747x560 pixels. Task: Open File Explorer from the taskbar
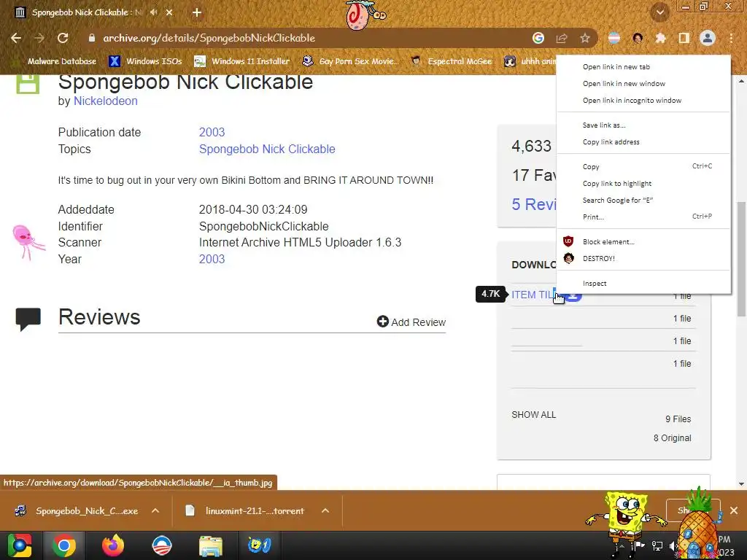click(211, 545)
